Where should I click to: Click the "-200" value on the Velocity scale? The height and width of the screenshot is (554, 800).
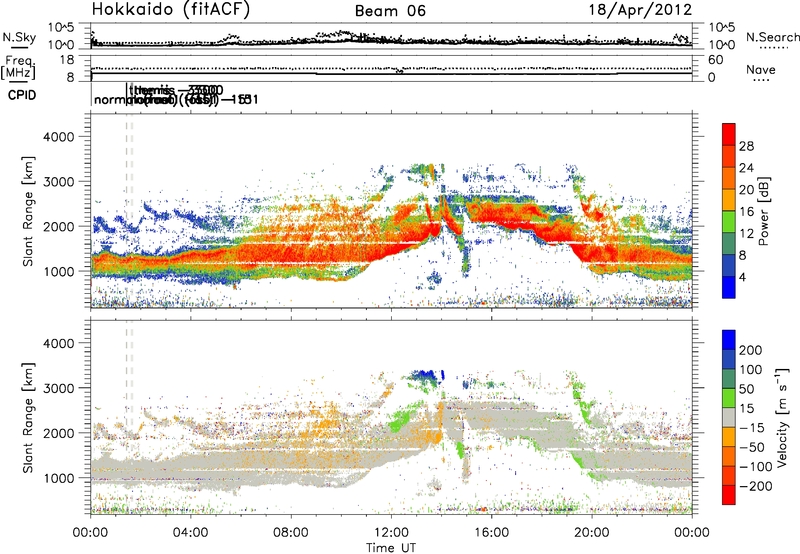coord(756,486)
